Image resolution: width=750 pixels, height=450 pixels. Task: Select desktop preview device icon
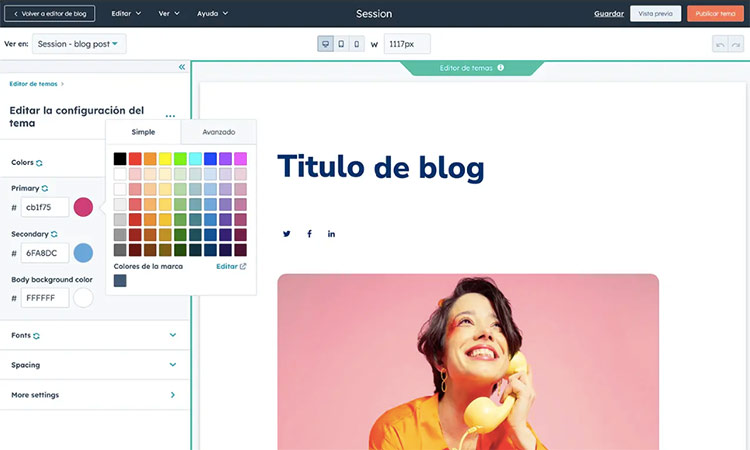tap(325, 44)
